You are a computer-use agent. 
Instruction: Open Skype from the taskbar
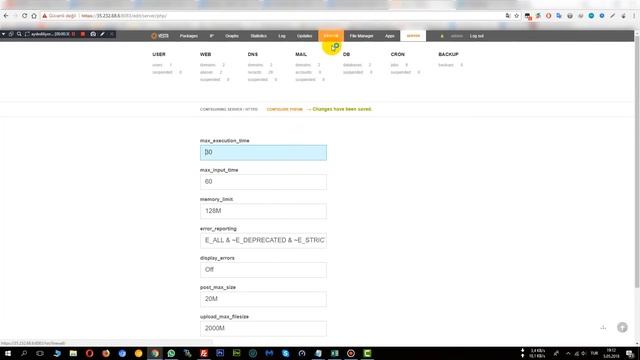coord(285,353)
